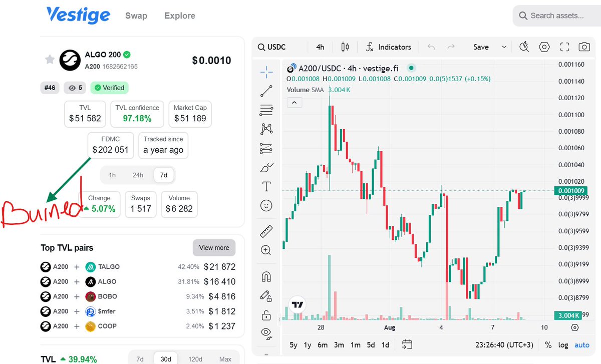Open the A200 + BOBO pair row
This screenshot has width=601, height=364.
tap(138, 296)
